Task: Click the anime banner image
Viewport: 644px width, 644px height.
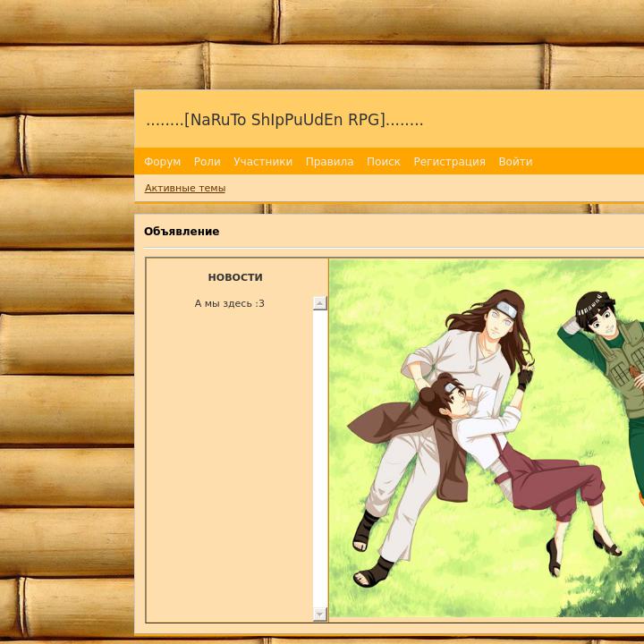Action: (487, 437)
